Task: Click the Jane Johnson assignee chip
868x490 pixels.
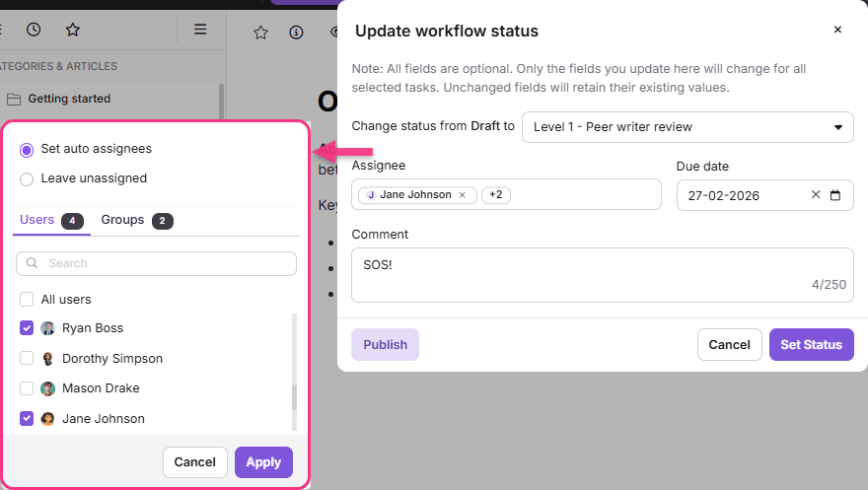Action: click(415, 194)
